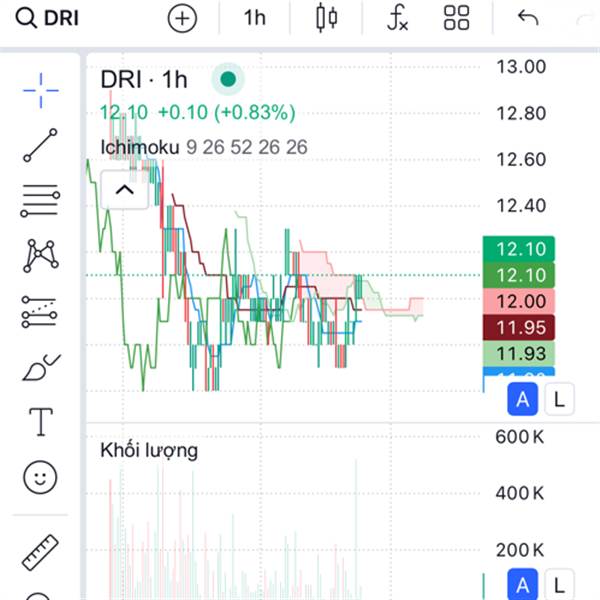Viewport: 600px width, 600px height.
Task: Open the 1h timeframe selector
Action: 255,18
